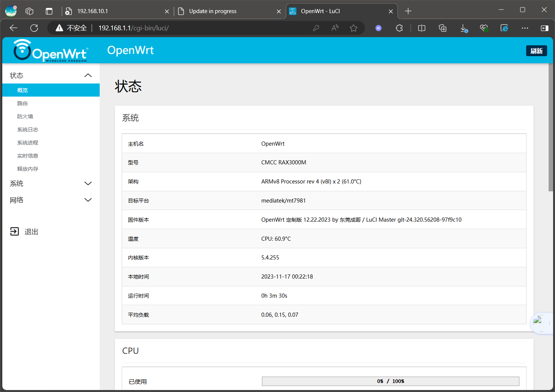Open the 防火墙 sidebar item
The image size is (555, 392).
point(25,116)
